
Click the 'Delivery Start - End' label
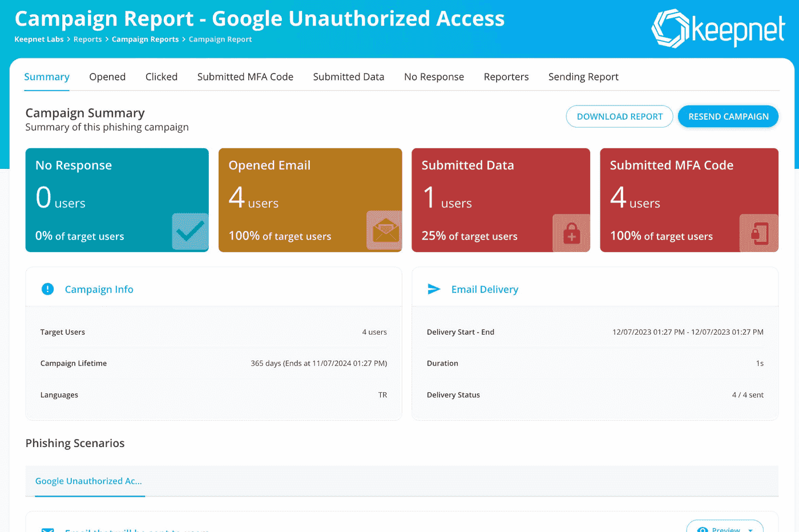pyautogui.click(x=461, y=332)
